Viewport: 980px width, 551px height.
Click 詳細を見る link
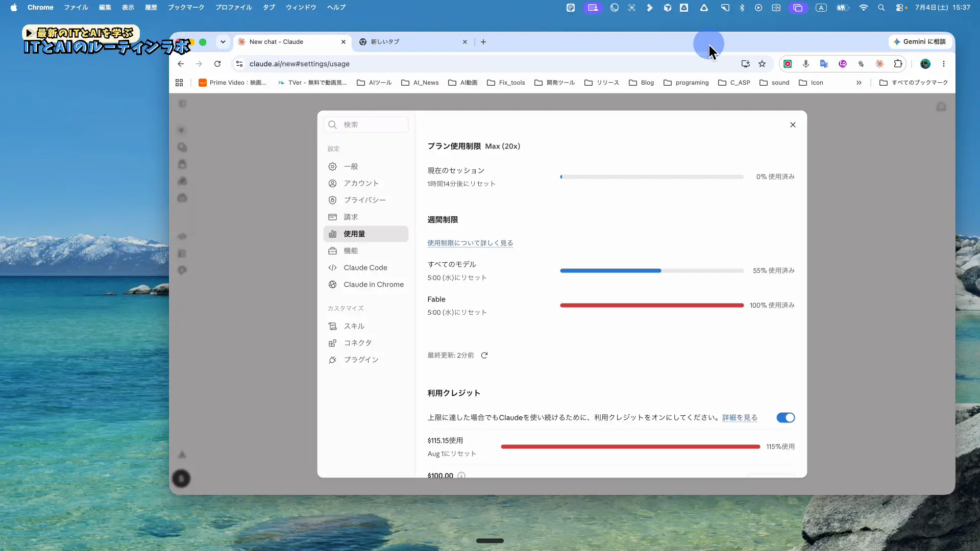pyautogui.click(x=740, y=417)
